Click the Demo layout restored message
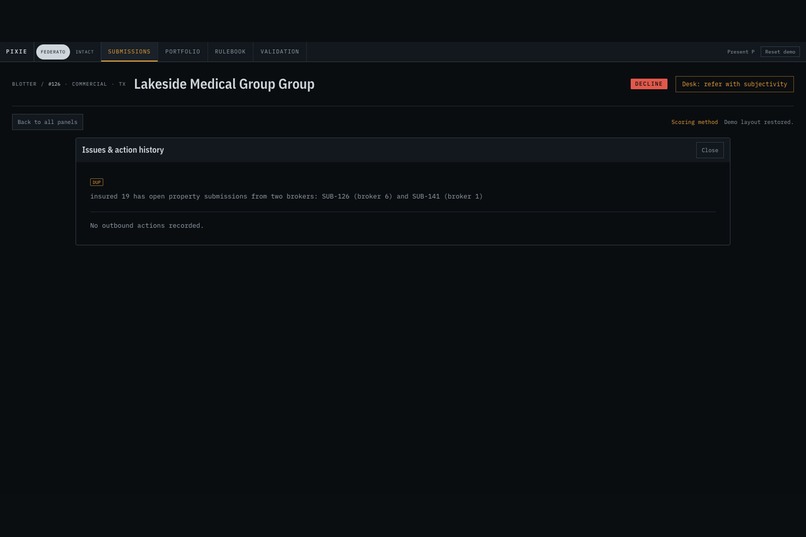 click(758, 122)
